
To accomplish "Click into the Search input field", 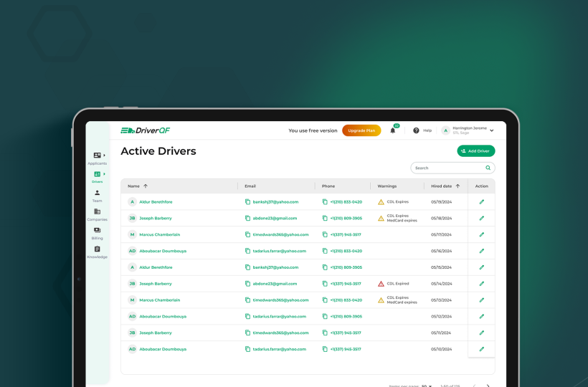I will pos(447,168).
